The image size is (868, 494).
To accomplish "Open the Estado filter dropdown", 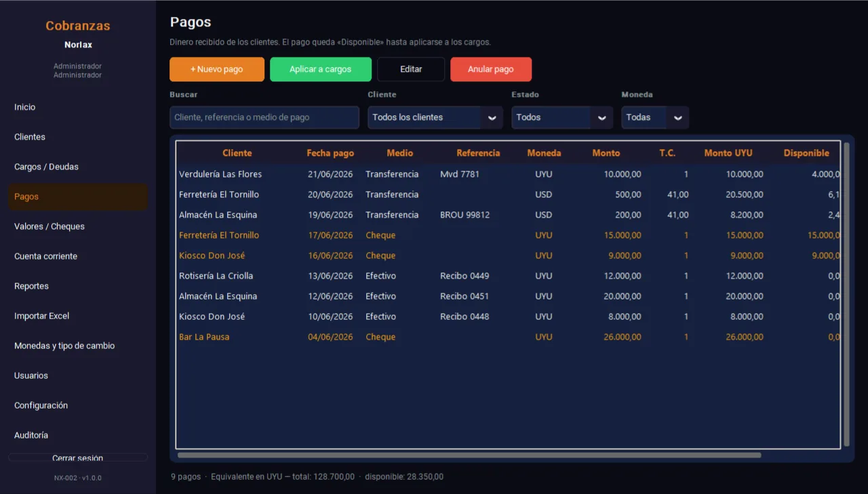I will point(562,117).
